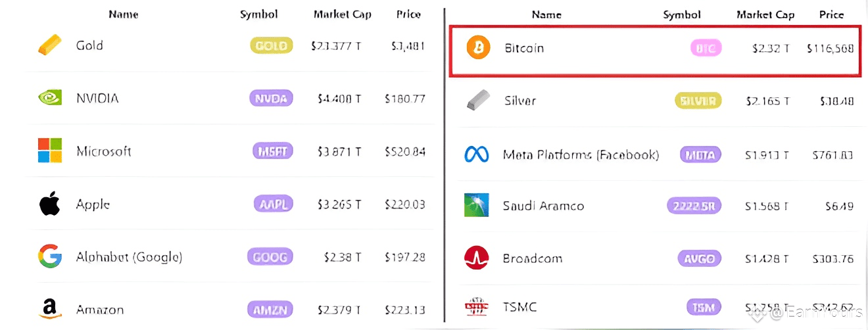The height and width of the screenshot is (330, 868).
Task: Open the Alphabet (Google) name link
Action: 129,256
